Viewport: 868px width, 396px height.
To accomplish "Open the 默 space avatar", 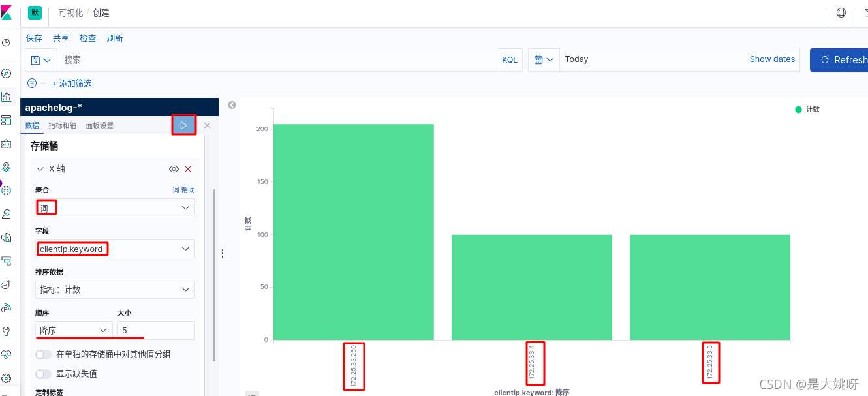I will click(35, 13).
